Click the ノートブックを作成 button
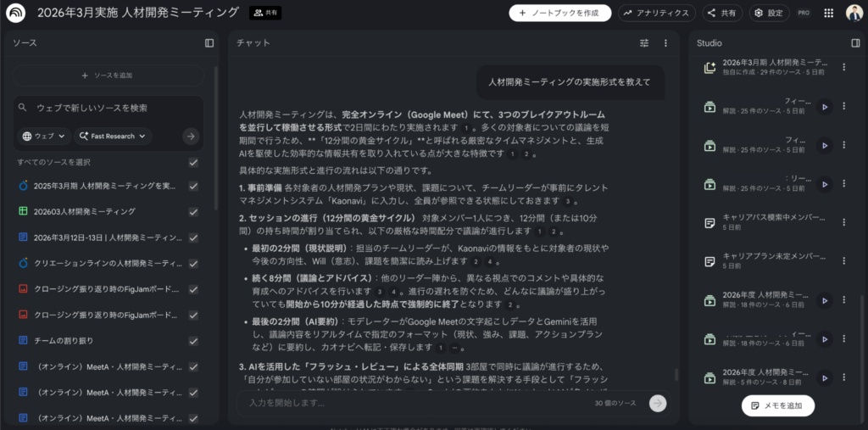Image resolution: width=868 pixels, height=430 pixels. [x=559, y=13]
